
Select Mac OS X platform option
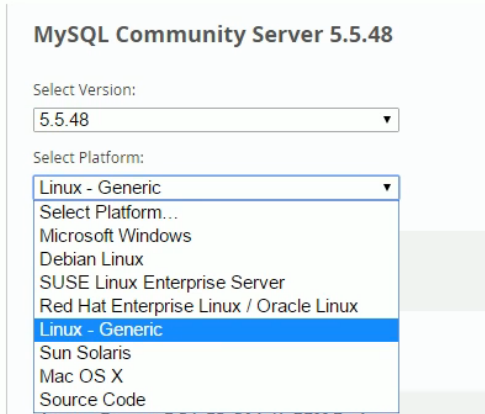tap(216, 376)
